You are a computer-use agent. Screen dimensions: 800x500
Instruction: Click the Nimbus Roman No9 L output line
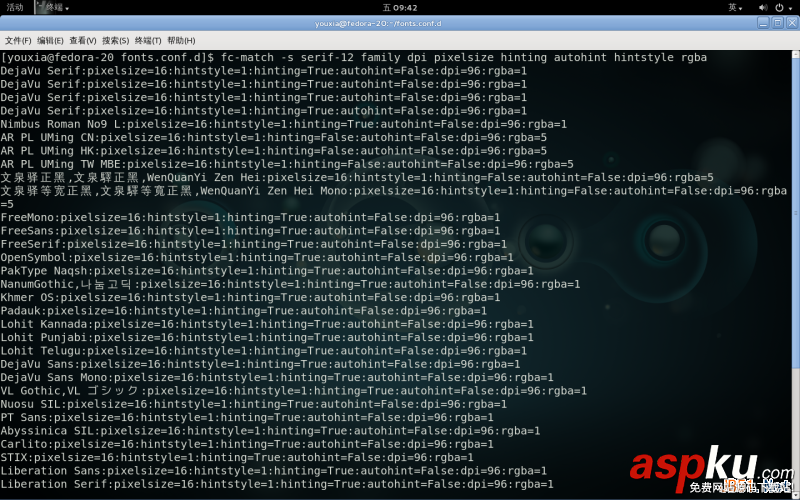[x=284, y=124]
